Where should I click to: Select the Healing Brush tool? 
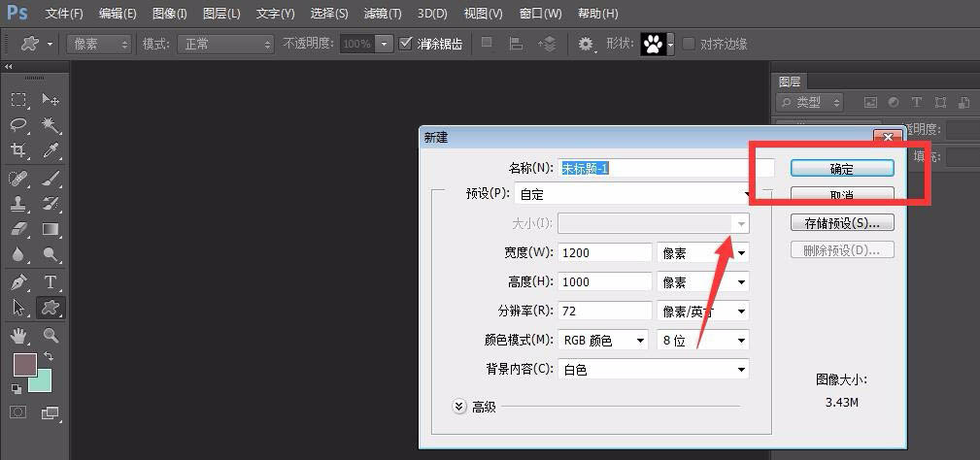[18, 180]
